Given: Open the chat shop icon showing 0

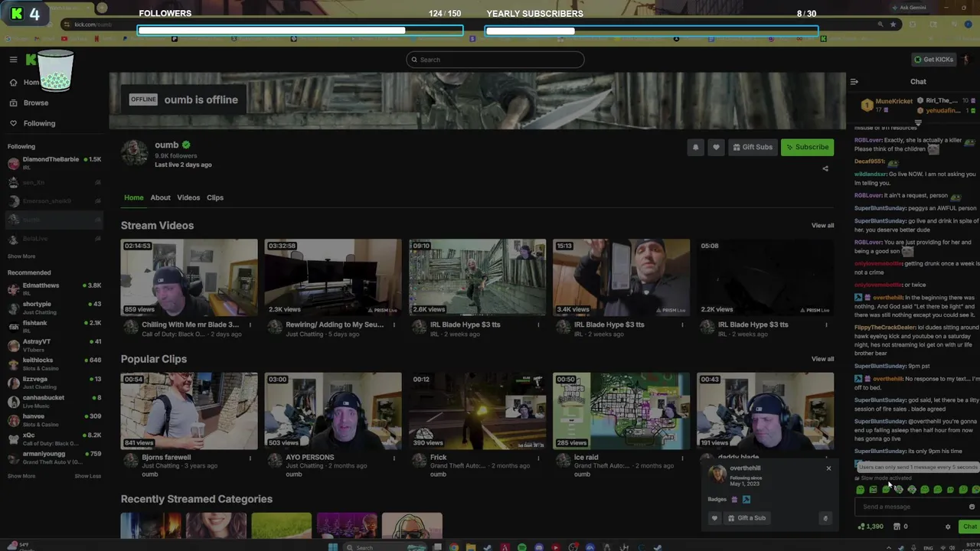Looking at the screenshot, I should 900,527.
